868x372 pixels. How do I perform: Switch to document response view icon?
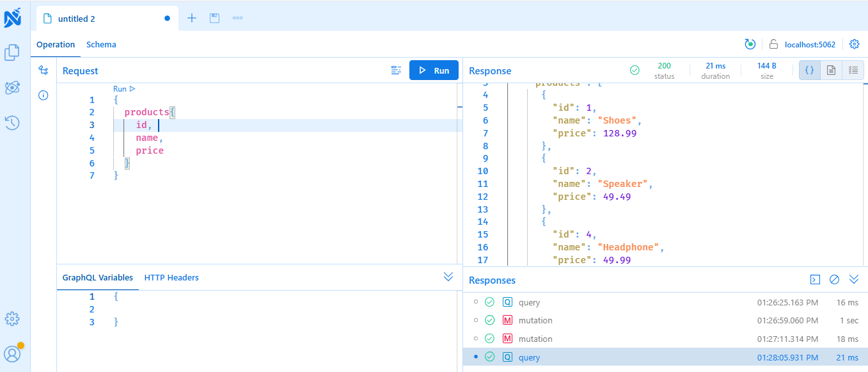coord(831,70)
